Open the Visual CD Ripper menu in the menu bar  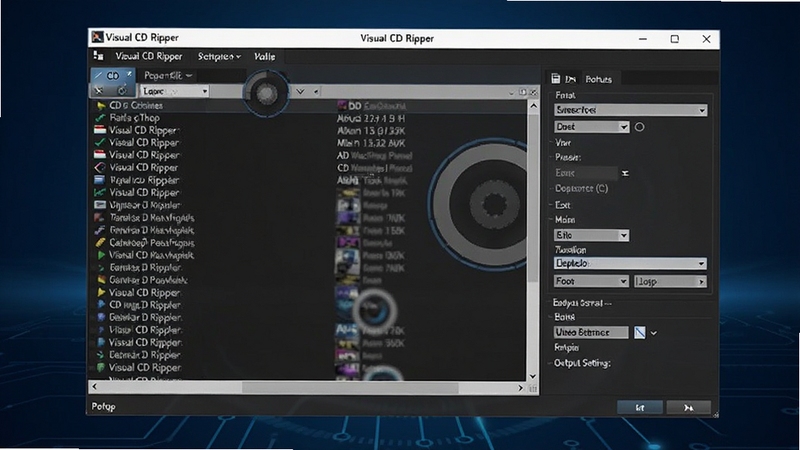click(x=148, y=56)
